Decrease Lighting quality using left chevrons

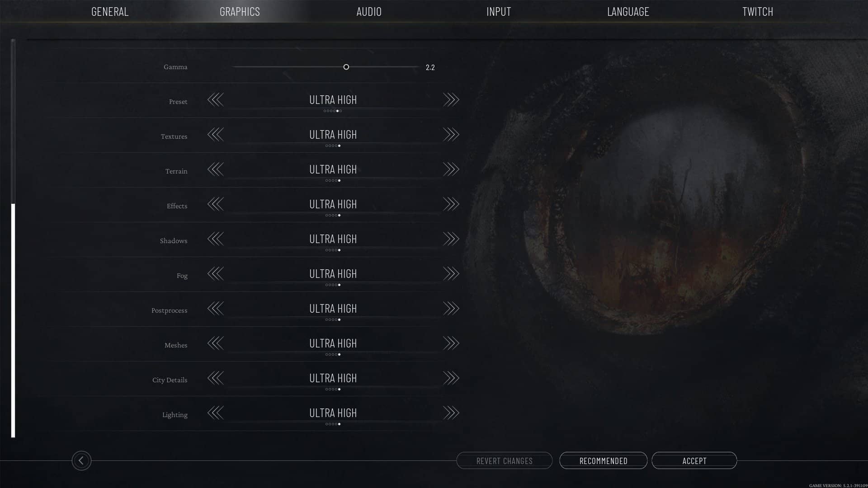coord(216,413)
